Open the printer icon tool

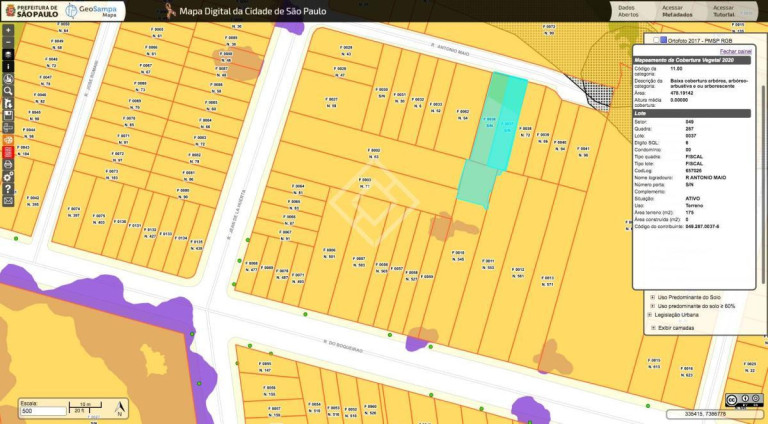pos(8,164)
